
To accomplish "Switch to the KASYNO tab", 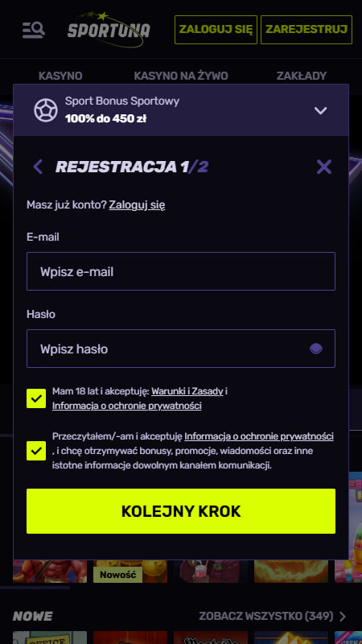I will (x=60, y=76).
